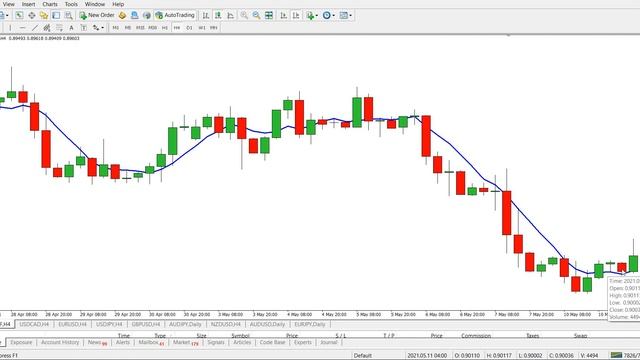640x360 pixels.
Task: Switch timeframe to M1
Action: click(x=116, y=28)
